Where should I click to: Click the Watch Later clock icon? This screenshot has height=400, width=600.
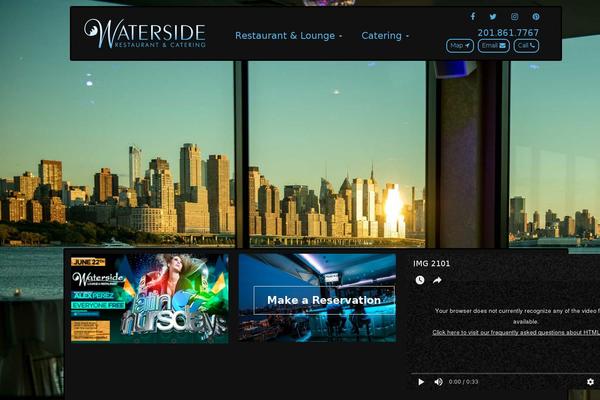click(x=420, y=280)
